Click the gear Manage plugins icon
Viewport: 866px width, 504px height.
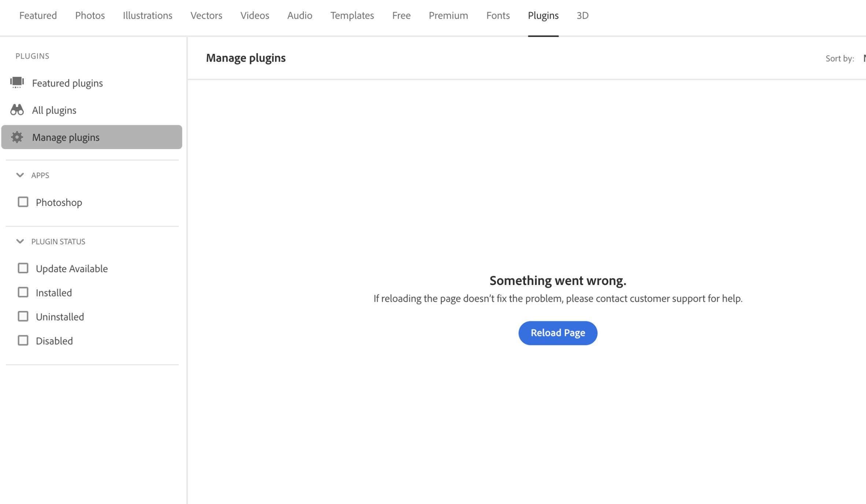tap(17, 137)
